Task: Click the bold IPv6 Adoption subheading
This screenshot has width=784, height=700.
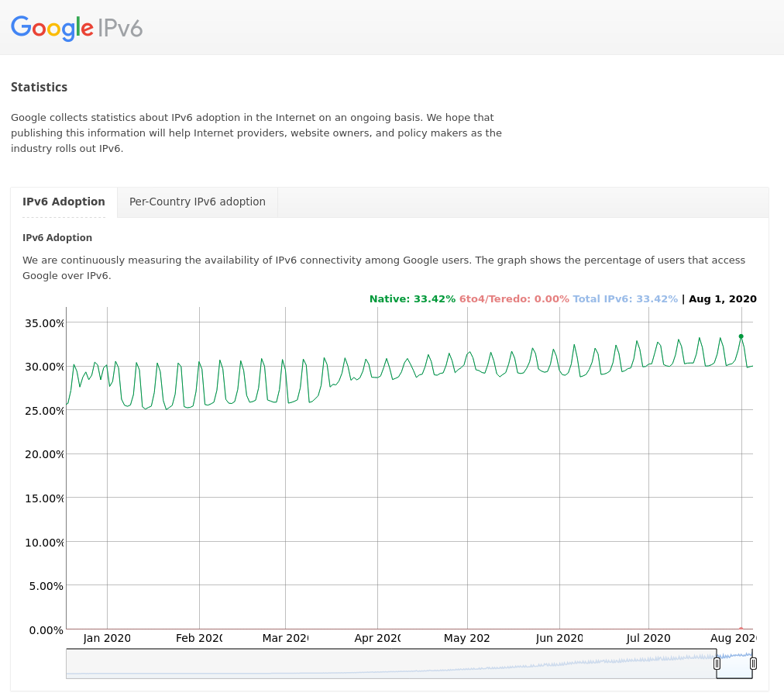Action: pos(57,238)
